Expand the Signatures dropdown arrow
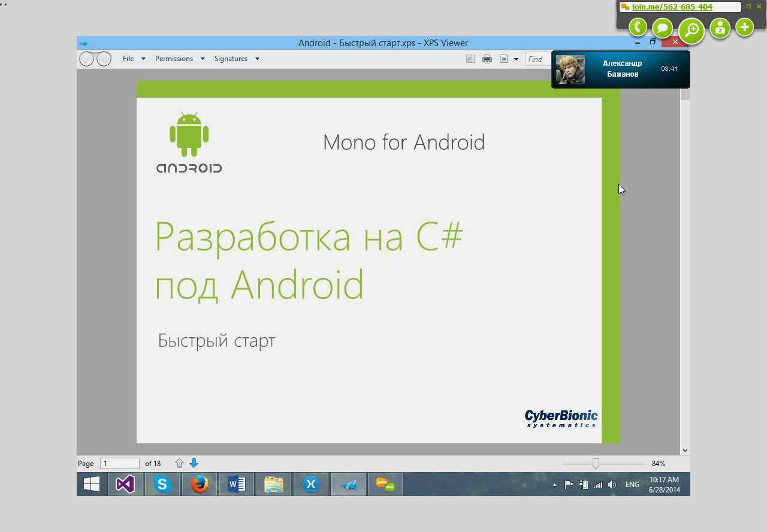This screenshot has height=532, width=767. tap(257, 59)
